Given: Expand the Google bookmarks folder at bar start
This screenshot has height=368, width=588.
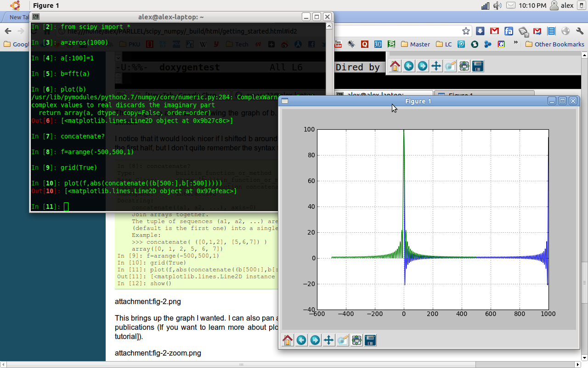Looking at the screenshot, I should (x=16, y=44).
